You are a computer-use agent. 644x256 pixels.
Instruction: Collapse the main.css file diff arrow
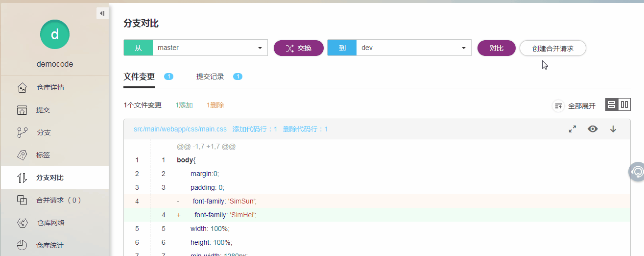pyautogui.click(x=613, y=129)
